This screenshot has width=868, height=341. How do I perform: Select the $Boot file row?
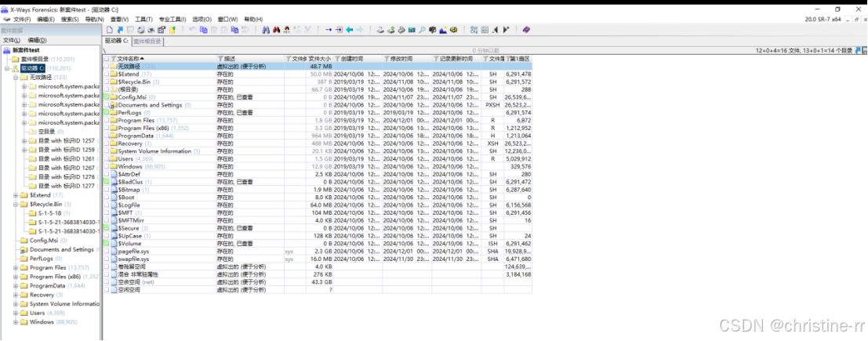click(318, 197)
